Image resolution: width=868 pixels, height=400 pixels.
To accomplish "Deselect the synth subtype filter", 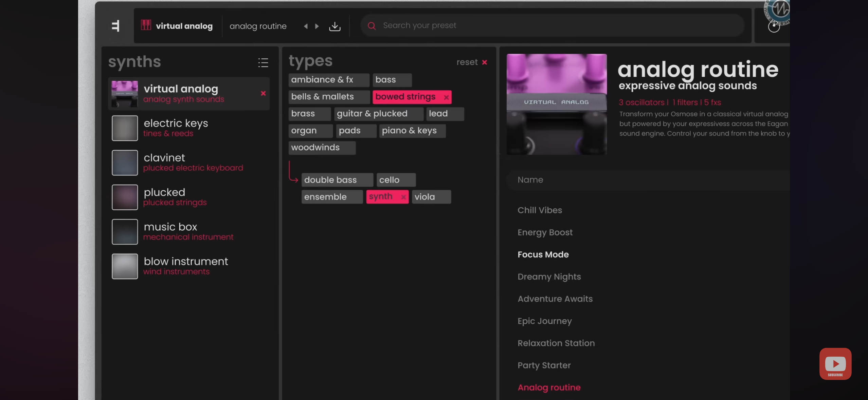I will pos(403,197).
